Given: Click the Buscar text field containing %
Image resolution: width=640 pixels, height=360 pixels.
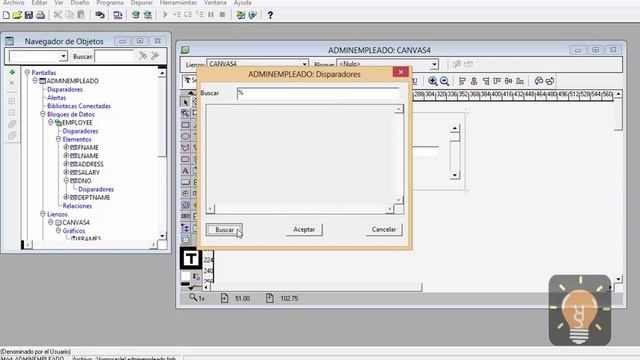Looking at the screenshot, I should click(x=318, y=93).
